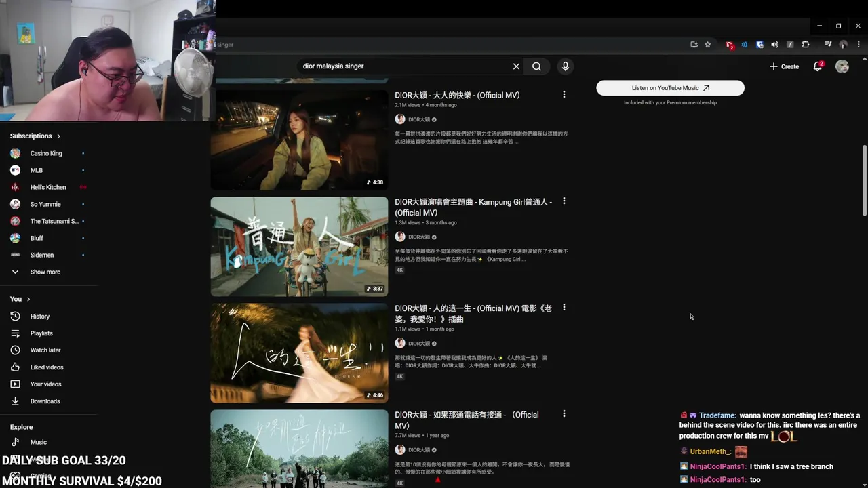Open more options for 人的這一生 video
868x488 pixels.
tap(564, 308)
